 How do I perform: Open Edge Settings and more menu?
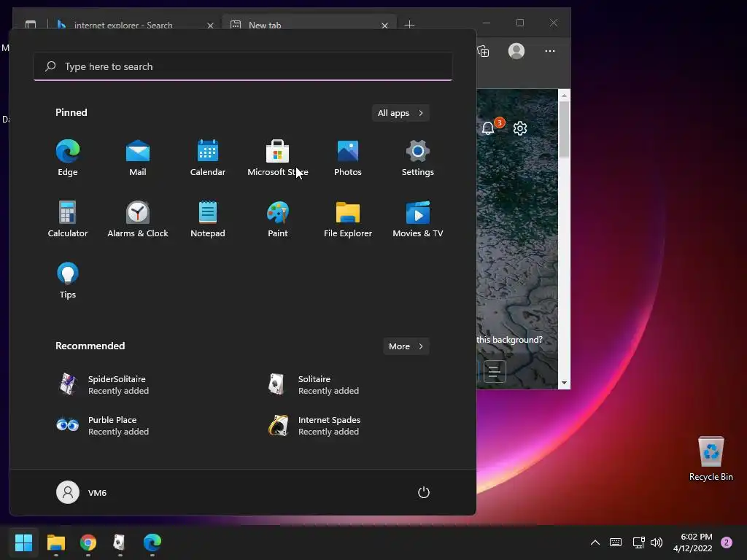(x=550, y=51)
